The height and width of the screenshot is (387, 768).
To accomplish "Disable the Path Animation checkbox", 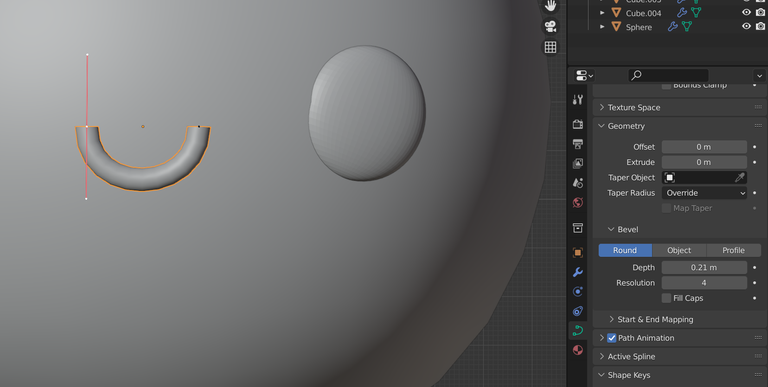I will [x=612, y=338].
